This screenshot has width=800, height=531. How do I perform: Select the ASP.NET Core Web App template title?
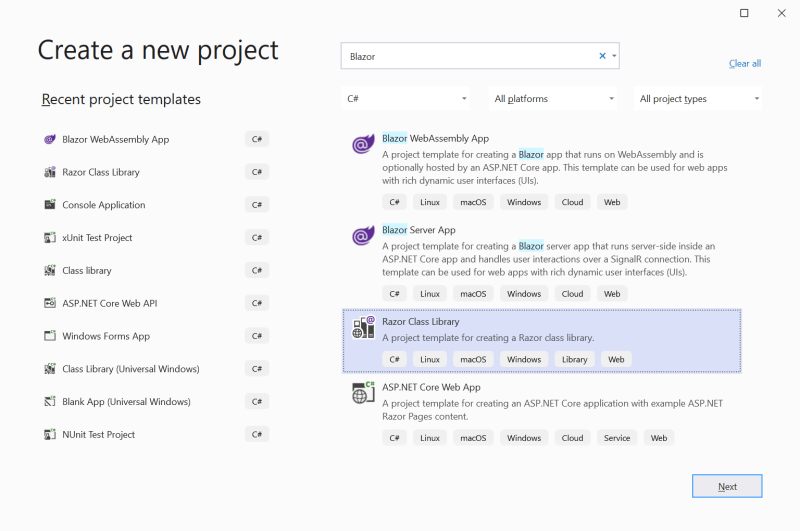click(x=431, y=387)
